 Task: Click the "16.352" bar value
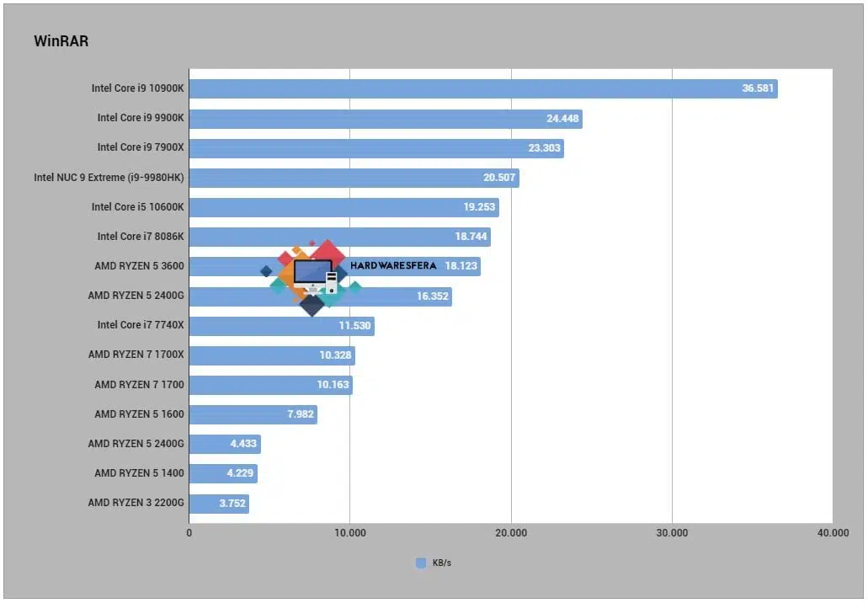(433, 296)
